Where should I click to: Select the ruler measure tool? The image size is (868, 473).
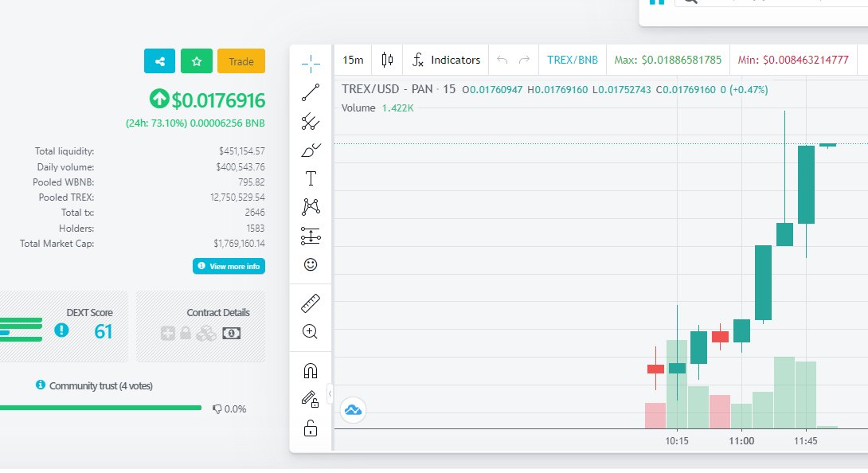tap(311, 303)
